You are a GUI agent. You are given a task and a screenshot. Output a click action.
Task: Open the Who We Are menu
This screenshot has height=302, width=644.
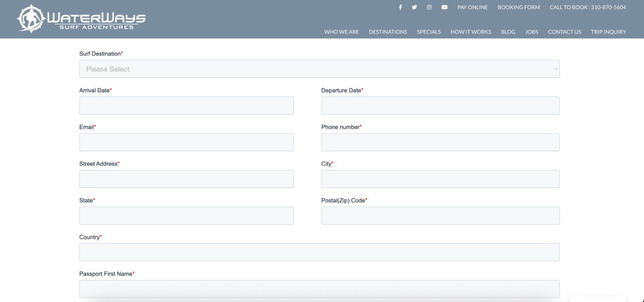click(x=342, y=32)
